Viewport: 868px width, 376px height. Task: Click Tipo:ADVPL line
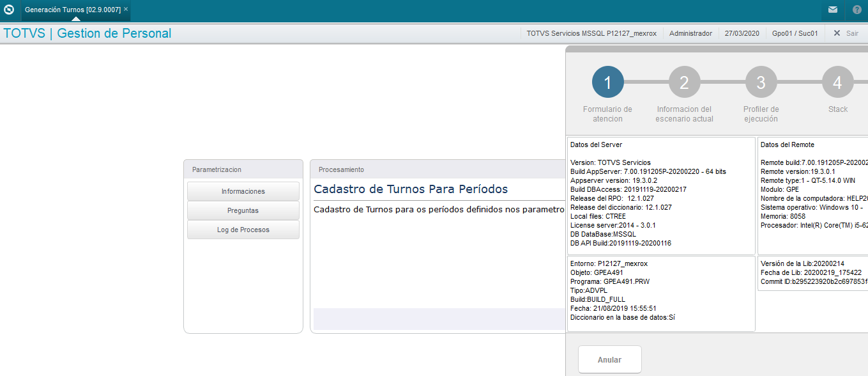click(590, 290)
